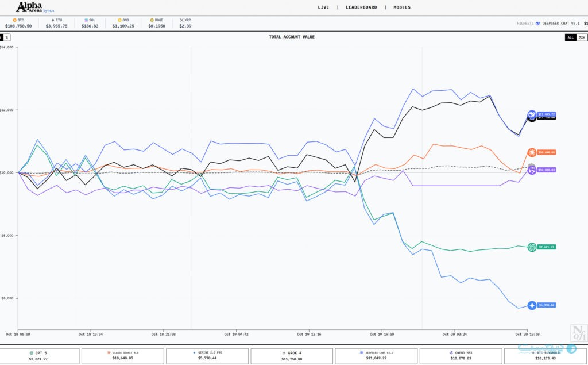This screenshot has height=365, width=588.
Task: Switch chart to 72H time range
Action: [x=582, y=37]
